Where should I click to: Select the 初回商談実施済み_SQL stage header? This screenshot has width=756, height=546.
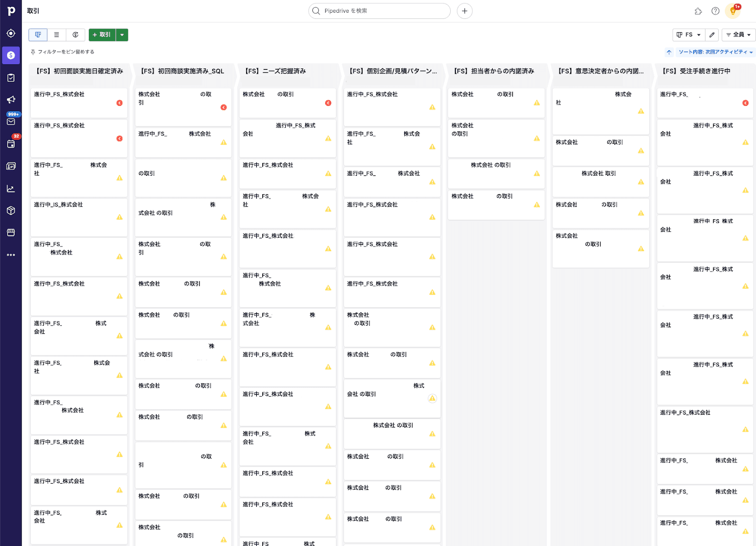pos(182,71)
